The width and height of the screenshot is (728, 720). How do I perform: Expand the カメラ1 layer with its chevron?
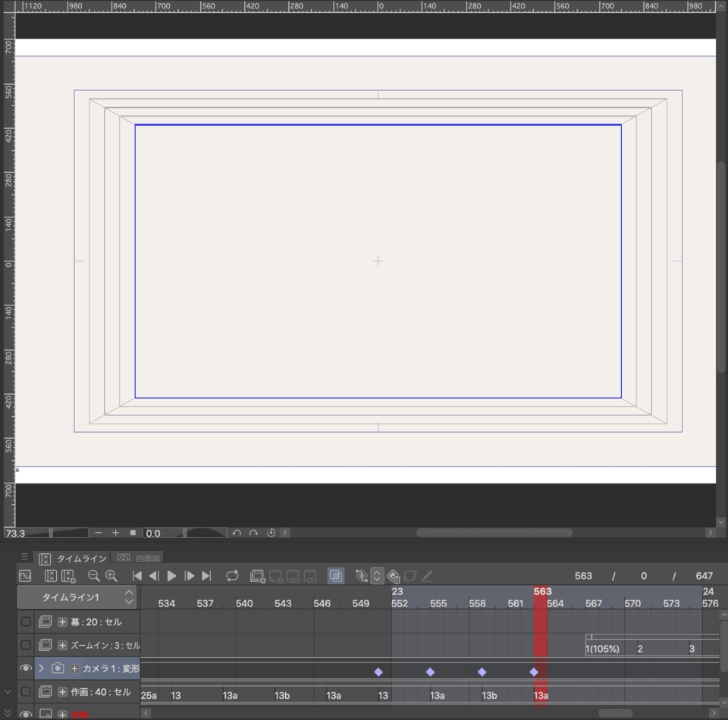coord(42,668)
